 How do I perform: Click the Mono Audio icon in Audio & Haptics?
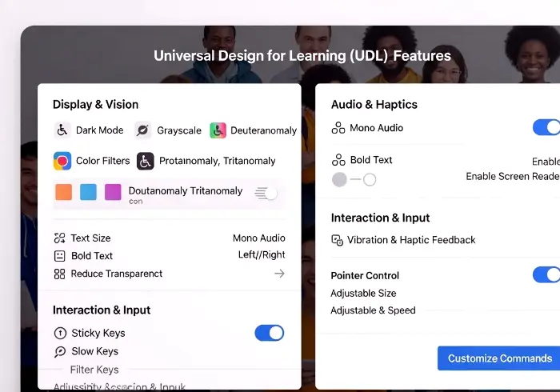pos(338,128)
